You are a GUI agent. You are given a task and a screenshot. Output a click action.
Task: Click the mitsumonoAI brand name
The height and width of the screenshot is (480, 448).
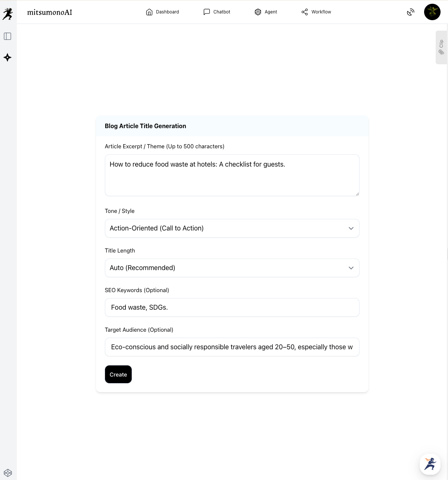[x=50, y=12]
